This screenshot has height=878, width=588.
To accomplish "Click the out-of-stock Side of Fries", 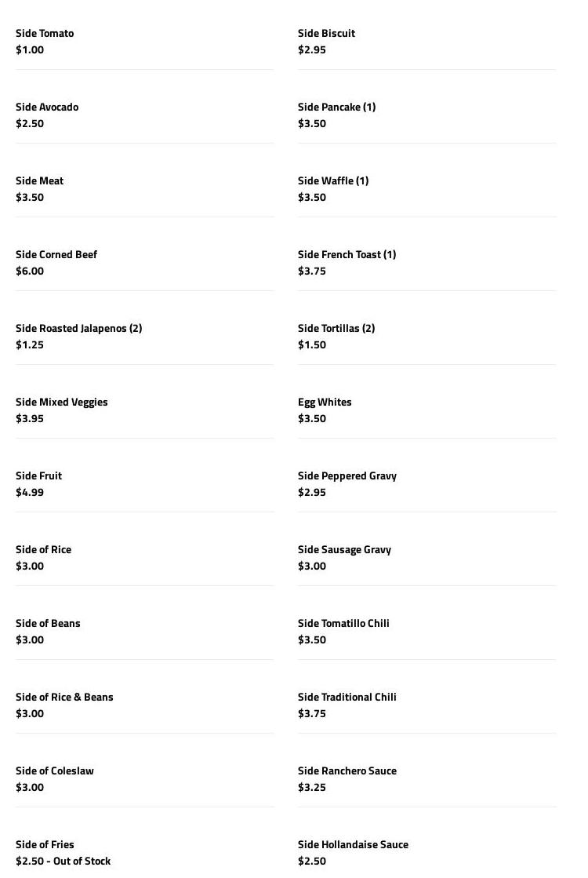I will [45, 845].
